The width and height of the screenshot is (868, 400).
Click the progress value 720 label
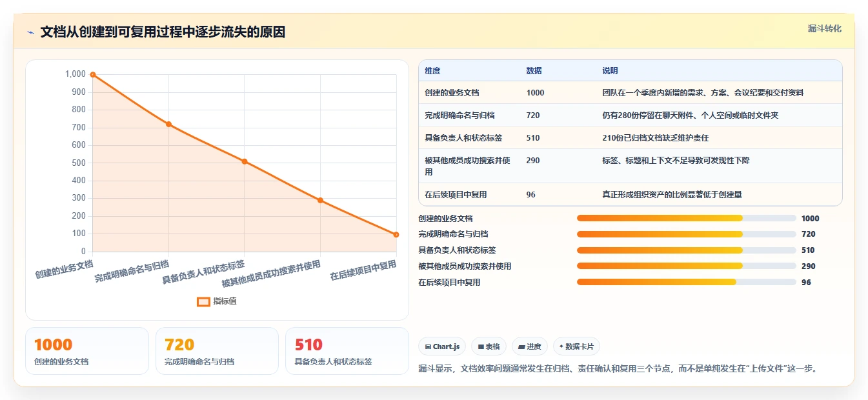click(808, 234)
